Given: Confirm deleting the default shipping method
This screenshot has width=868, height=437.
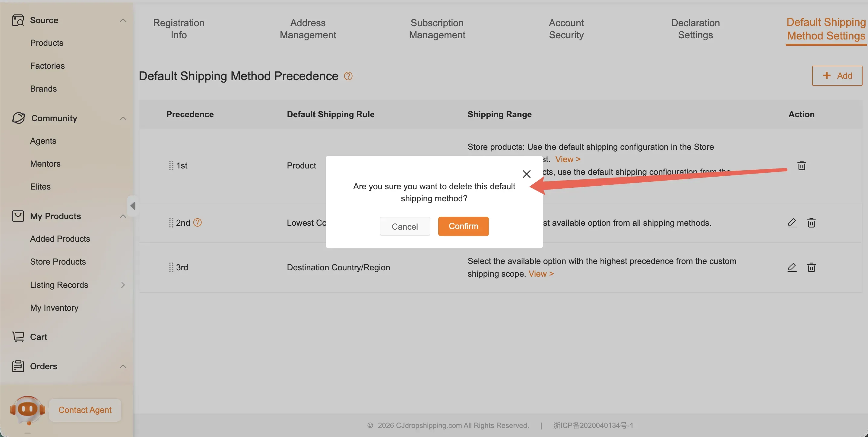Looking at the screenshot, I should (463, 226).
